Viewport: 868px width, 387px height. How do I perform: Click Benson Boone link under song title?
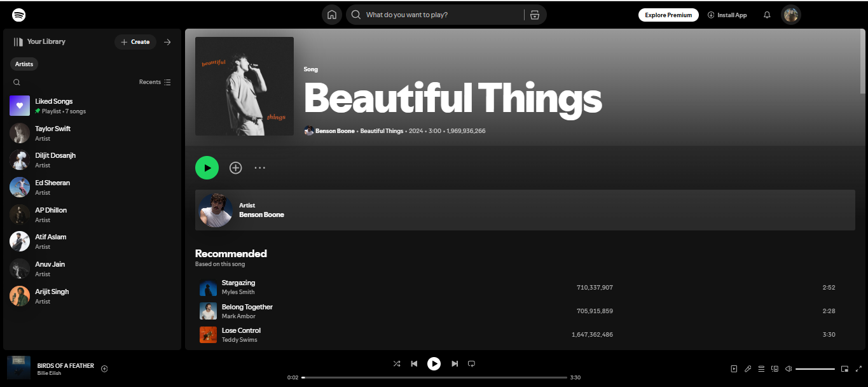(335, 131)
